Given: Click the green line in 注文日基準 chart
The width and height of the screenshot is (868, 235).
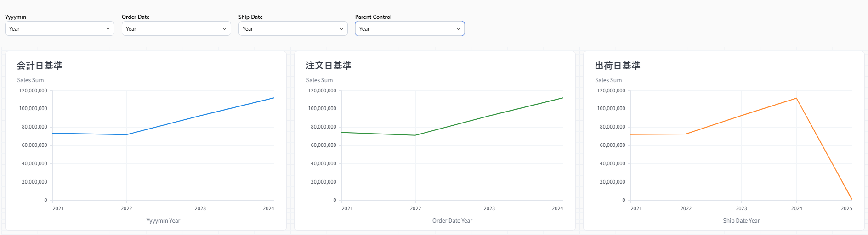Looking at the screenshot, I should 489,116.
